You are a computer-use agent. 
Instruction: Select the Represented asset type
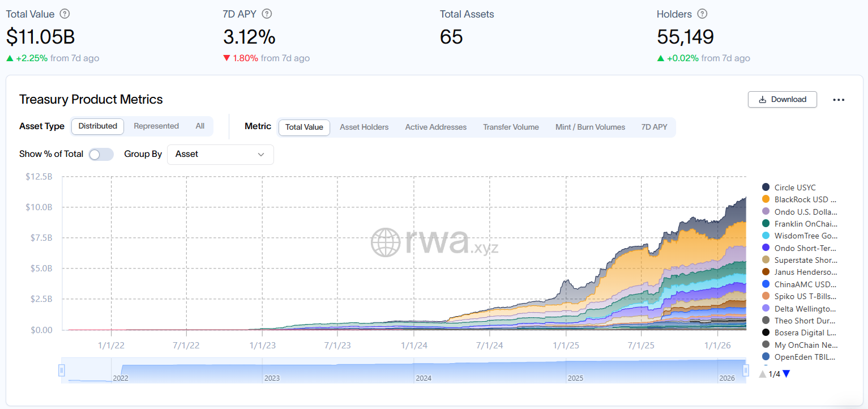pyautogui.click(x=156, y=126)
